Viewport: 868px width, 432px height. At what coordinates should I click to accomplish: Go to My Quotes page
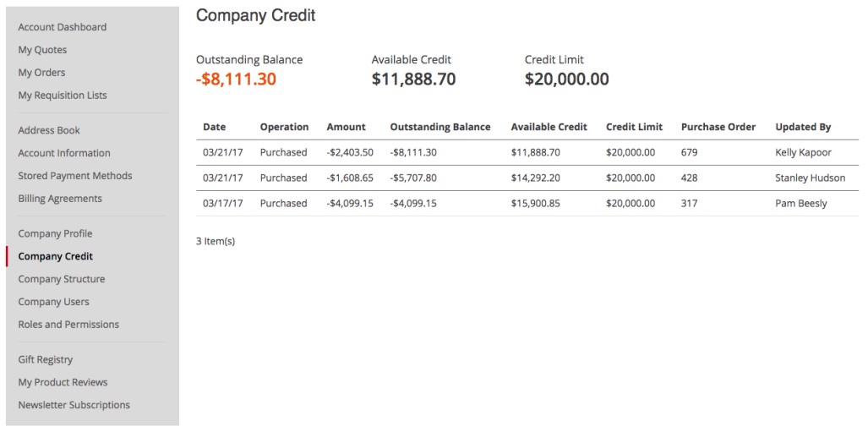(42, 50)
